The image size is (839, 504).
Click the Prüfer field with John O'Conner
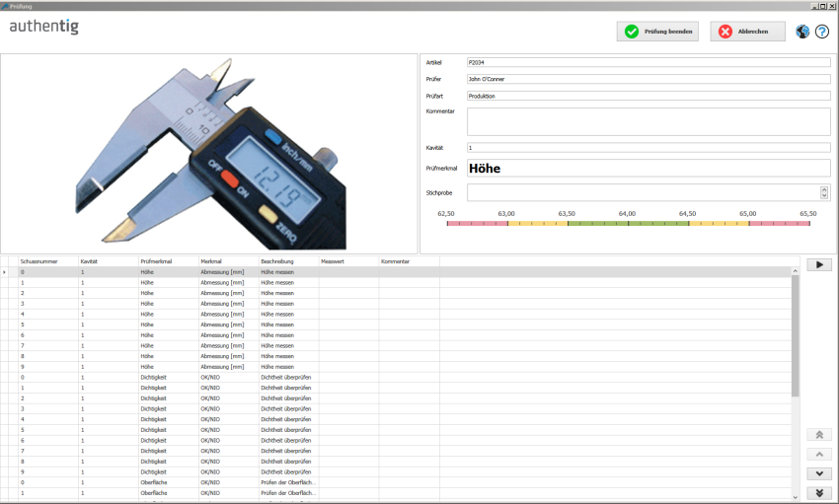(x=648, y=79)
